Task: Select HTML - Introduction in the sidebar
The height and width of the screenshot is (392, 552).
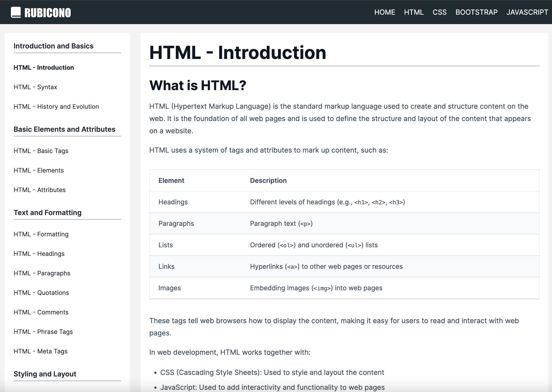Action: point(44,68)
